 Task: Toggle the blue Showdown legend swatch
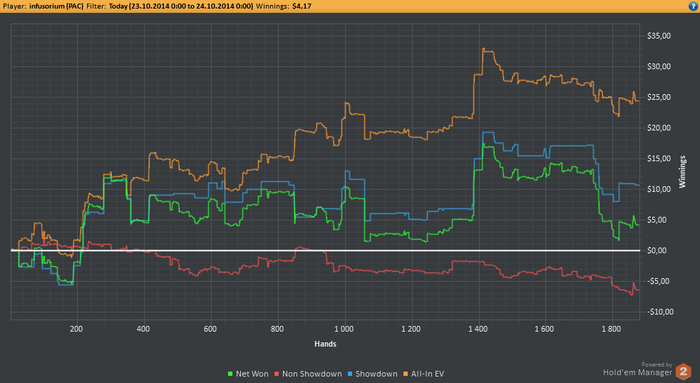pyautogui.click(x=350, y=374)
